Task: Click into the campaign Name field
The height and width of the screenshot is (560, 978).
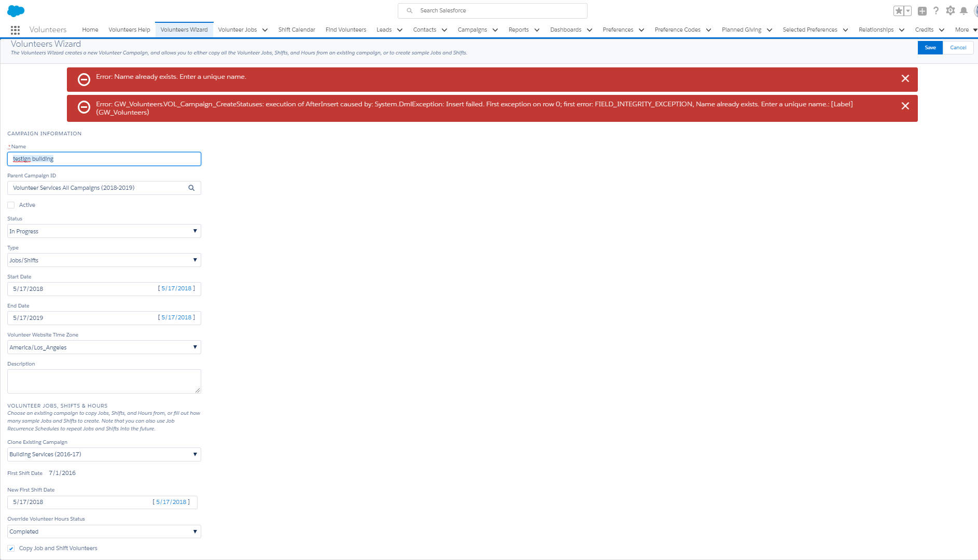Action: (104, 159)
